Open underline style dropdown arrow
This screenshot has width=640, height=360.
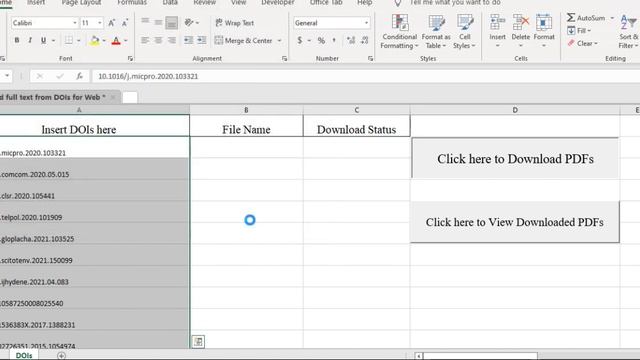coord(53,40)
